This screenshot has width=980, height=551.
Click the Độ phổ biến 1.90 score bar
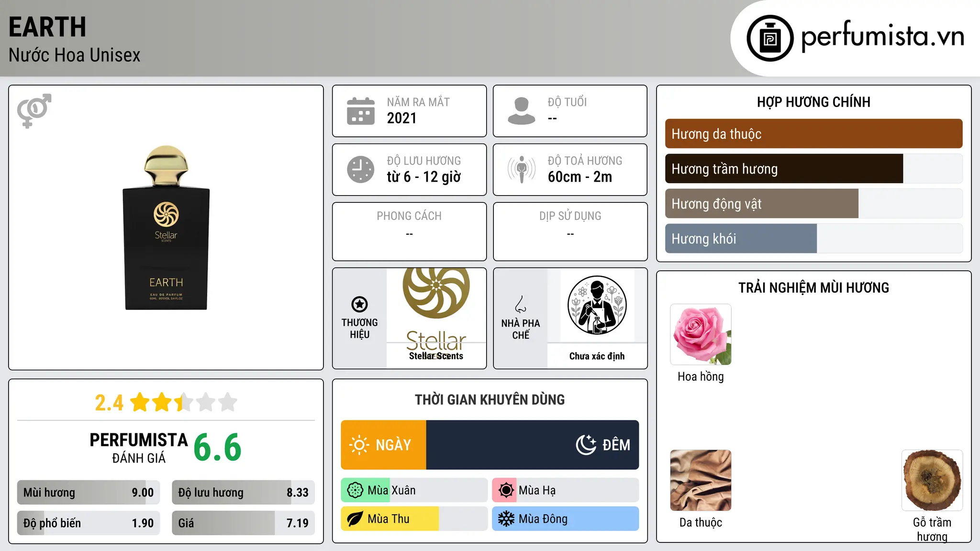point(89,523)
